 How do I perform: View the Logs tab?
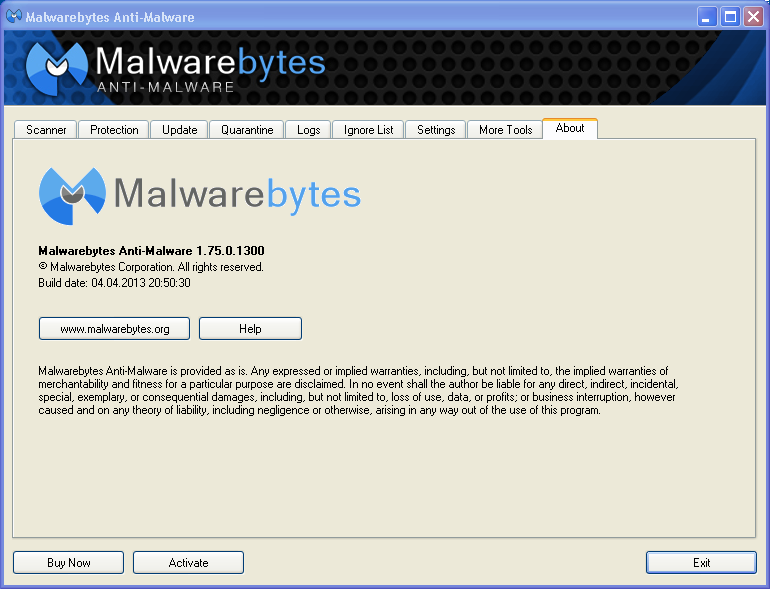point(308,130)
